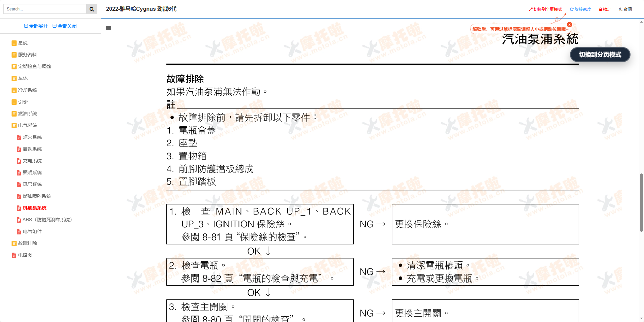Click the folder icon beside 总说
The height and width of the screenshot is (322, 644).
point(14,43)
